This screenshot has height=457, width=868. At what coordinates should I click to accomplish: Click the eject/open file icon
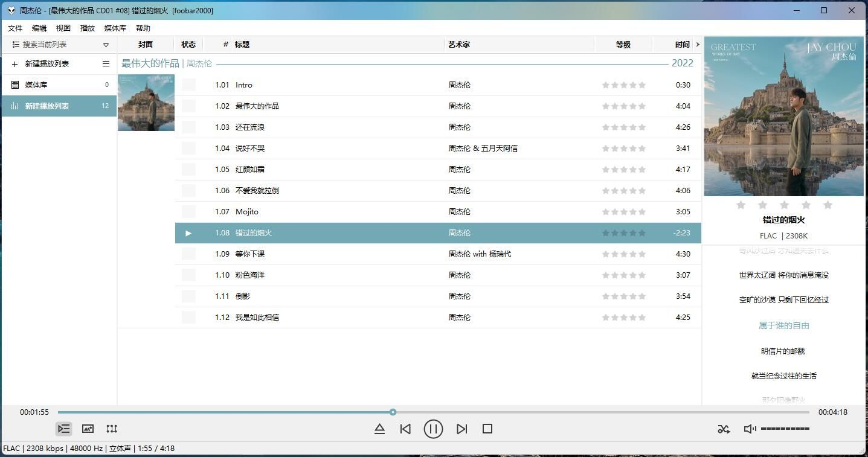click(x=379, y=429)
